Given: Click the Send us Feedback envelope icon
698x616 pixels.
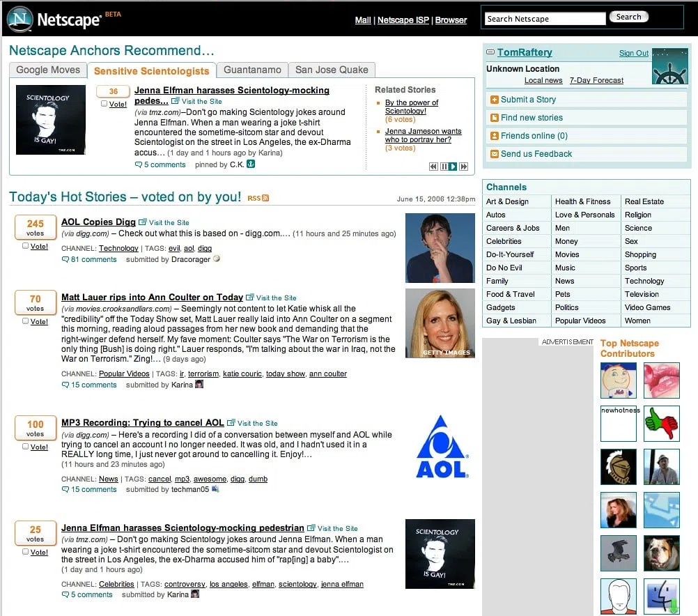Looking at the screenshot, I should tap(494, 154).
